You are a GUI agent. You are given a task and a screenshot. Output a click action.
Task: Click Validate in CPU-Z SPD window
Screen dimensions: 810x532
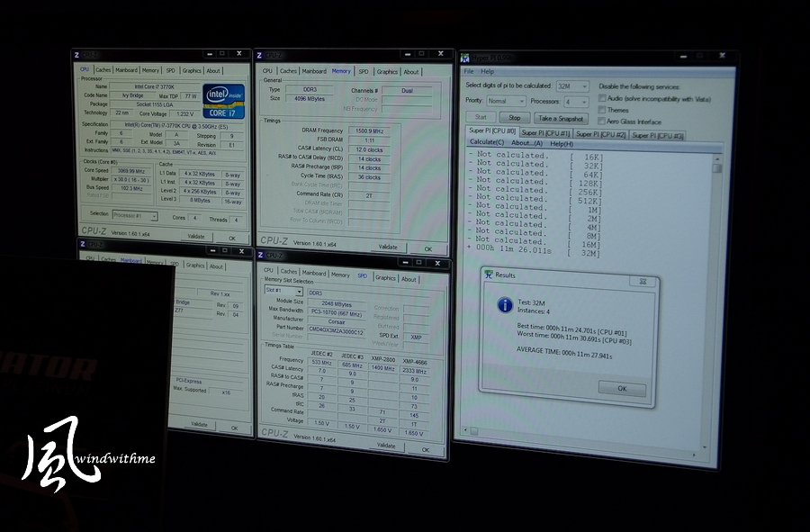[386, 446]
